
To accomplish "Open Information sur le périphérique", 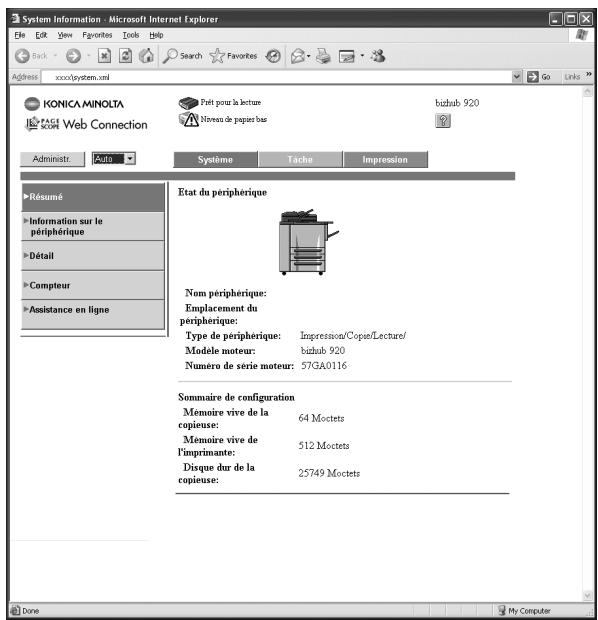I will 93,227.
